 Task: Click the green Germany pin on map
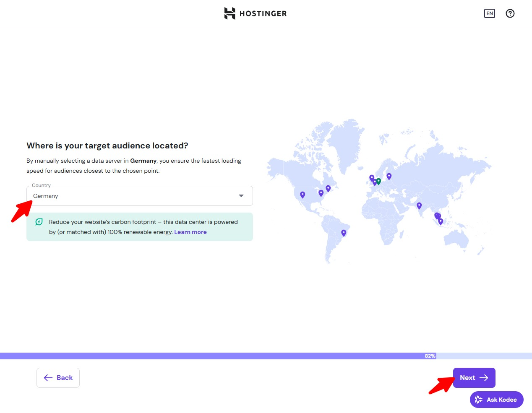tap(378, 181)
